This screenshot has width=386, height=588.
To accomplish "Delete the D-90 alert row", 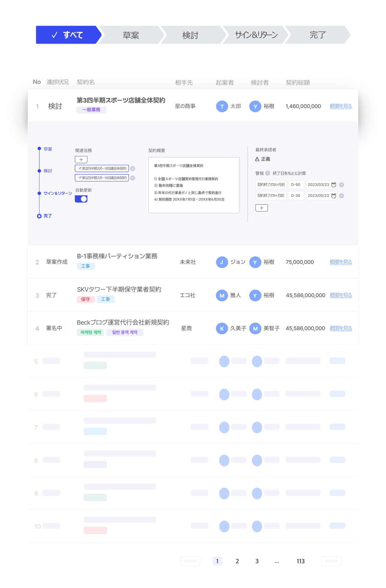I will point(342,185).
